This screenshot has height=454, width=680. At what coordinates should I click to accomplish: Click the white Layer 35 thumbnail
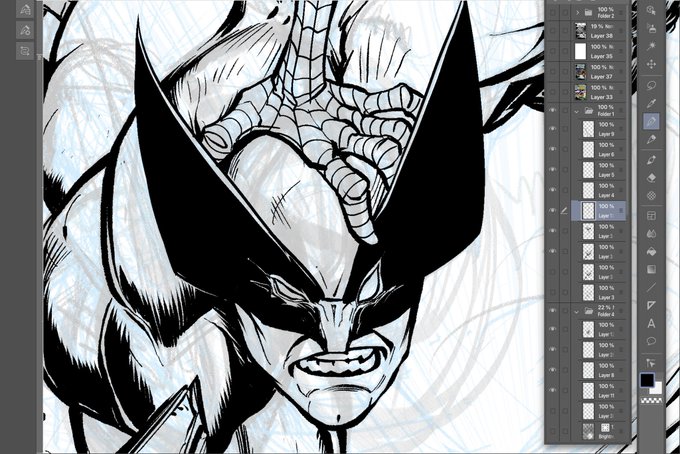pos(580,51)
